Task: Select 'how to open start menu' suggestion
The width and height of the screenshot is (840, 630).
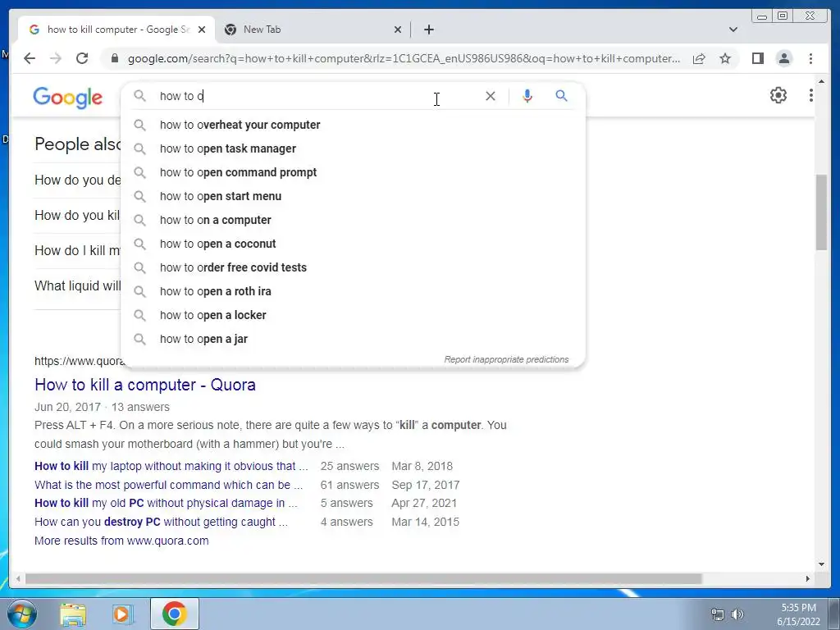Action: click(x=353, y=196)
